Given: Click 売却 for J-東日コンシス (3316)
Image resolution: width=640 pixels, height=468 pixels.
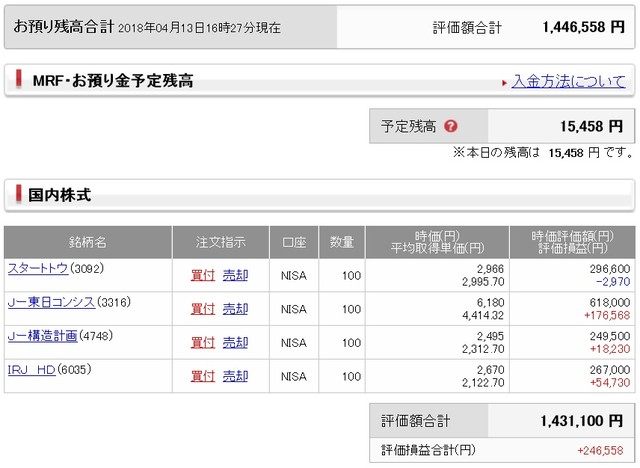Looking at the screenshot, I should [235, 310].
